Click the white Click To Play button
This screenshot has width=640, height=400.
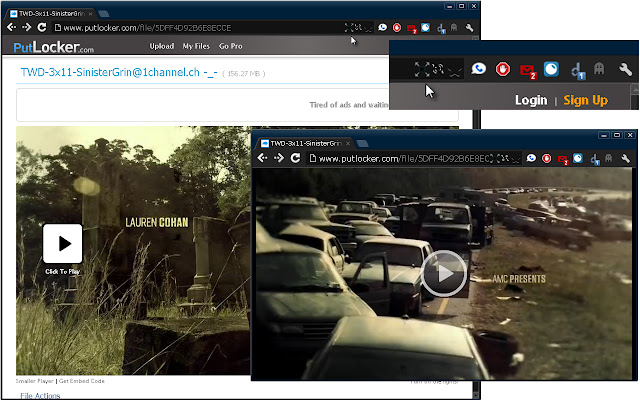pos(62,244)
